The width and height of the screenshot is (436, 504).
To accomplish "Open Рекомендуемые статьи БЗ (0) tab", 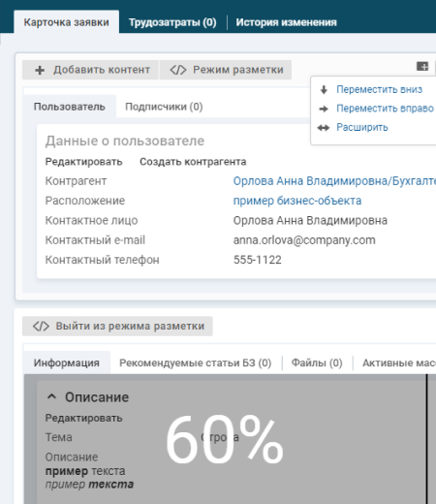I will tap(195, 362).
